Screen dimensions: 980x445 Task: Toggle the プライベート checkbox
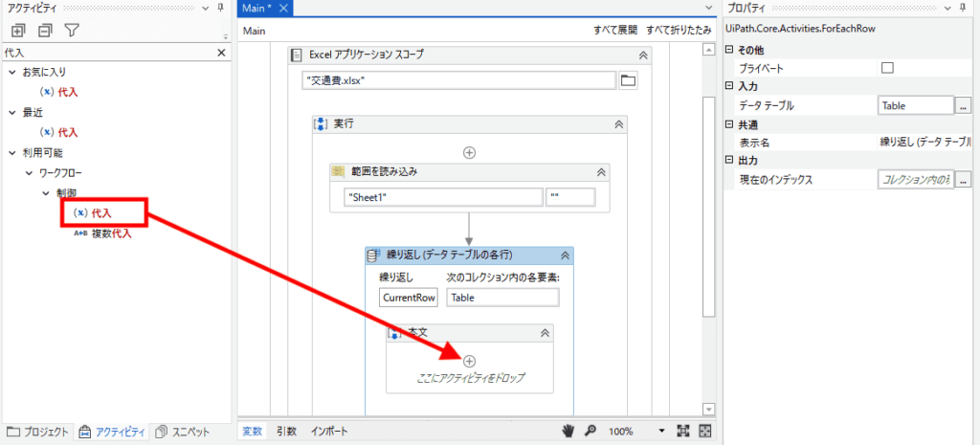887,68
